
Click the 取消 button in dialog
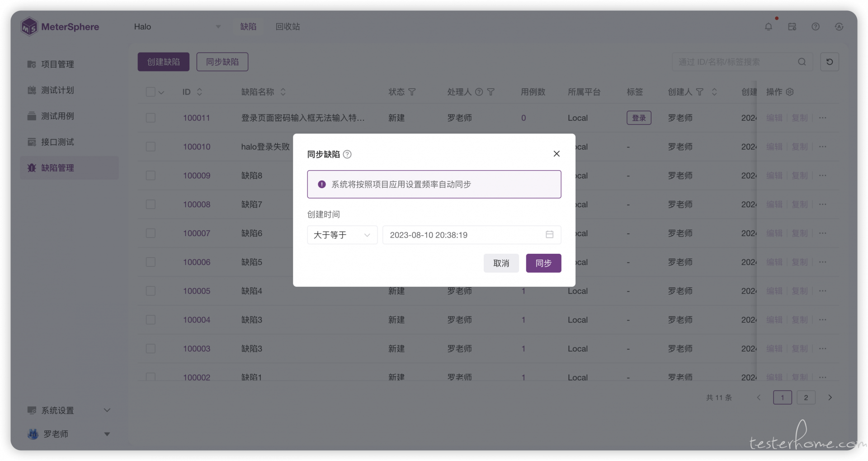501,263
